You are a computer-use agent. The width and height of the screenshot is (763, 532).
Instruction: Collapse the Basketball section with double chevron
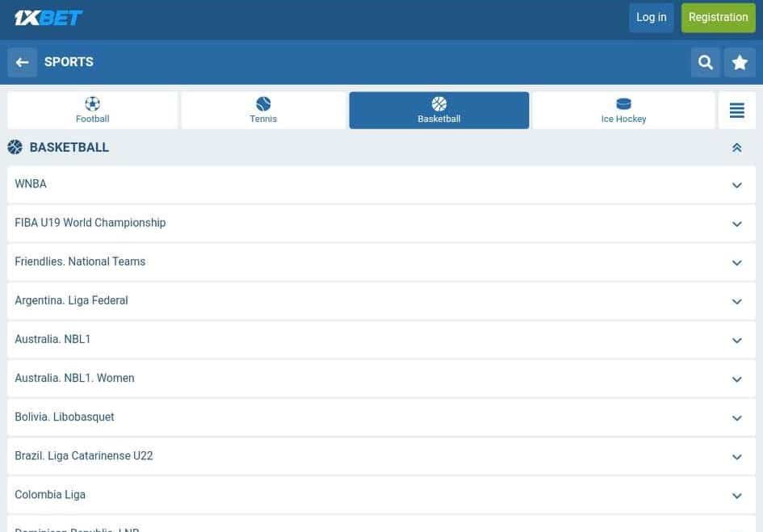[736, 148]
